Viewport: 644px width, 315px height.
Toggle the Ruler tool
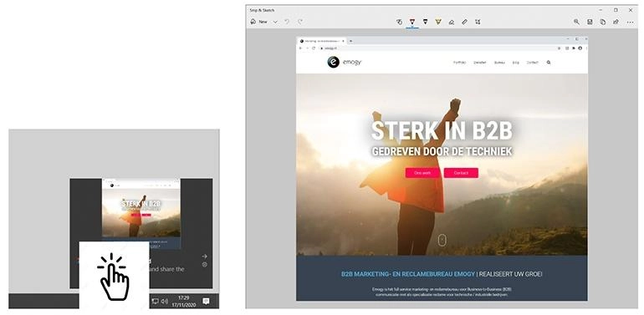[x=464, y=22]
